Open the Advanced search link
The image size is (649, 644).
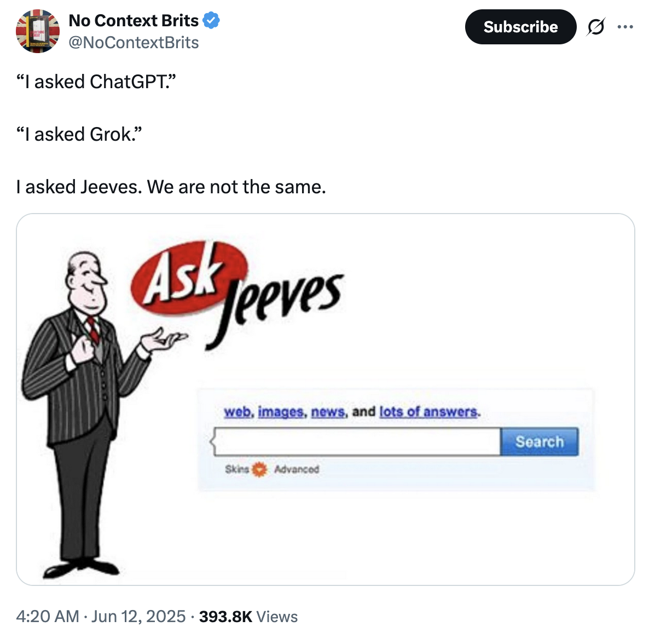297,469
